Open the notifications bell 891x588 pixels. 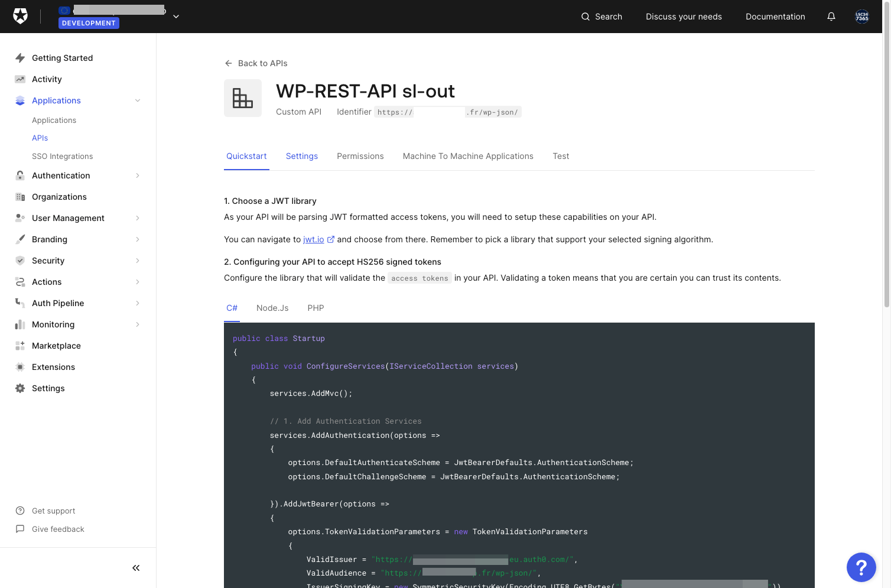tap(831, 17)
